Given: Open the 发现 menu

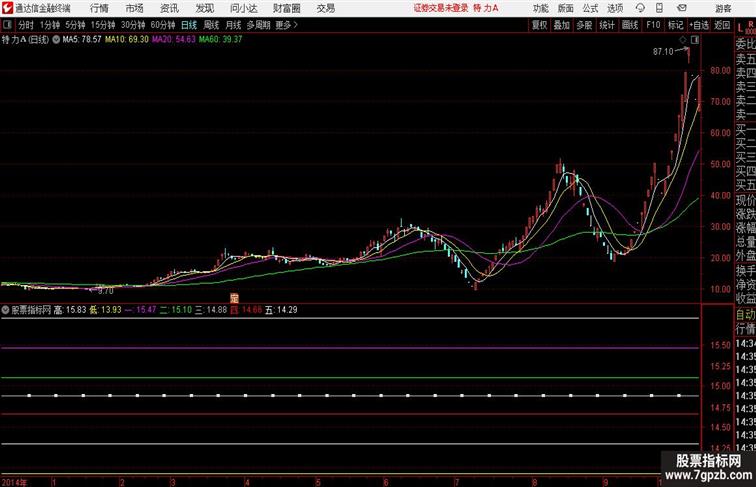Looking at the screenshot, I should coord(204,8).
